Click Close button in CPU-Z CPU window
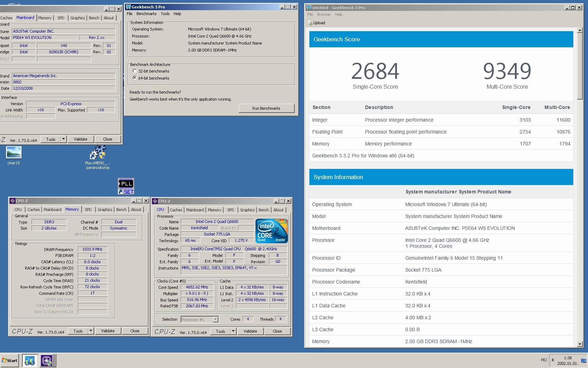Screen dimensions: 588x368 [277, 331]
